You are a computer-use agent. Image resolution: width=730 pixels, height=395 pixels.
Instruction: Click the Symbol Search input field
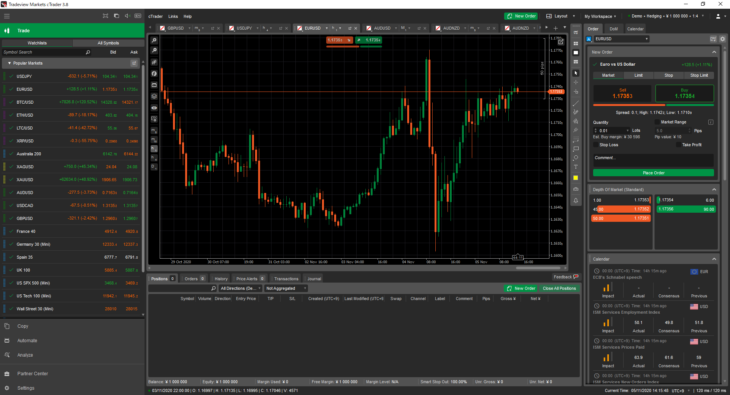pyautogui.click(x=44, y=52)
